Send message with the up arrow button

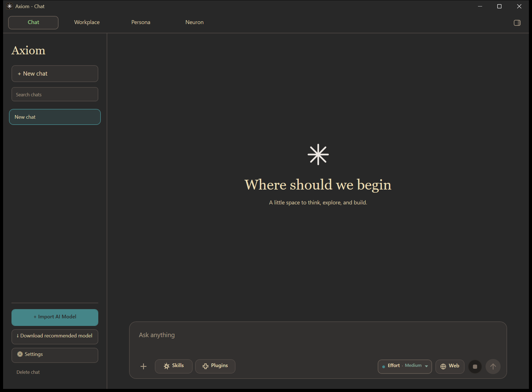click(493, 367)
